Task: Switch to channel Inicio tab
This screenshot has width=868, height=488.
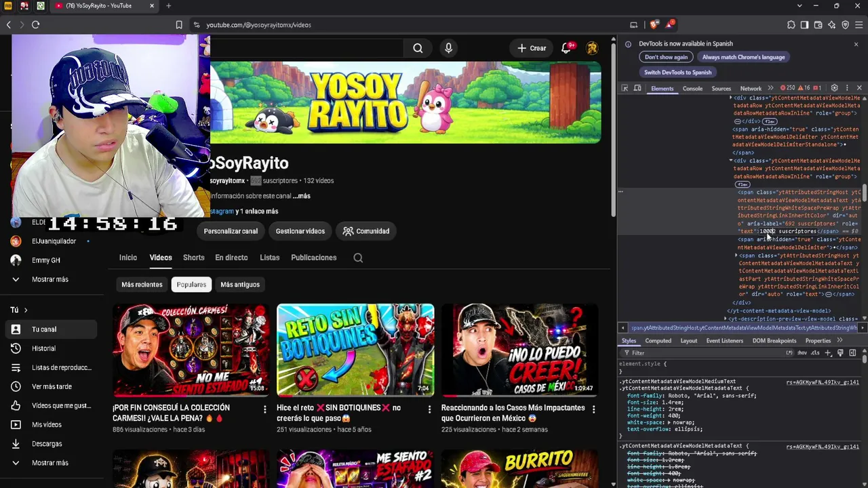Action: [x=128, y=258]
